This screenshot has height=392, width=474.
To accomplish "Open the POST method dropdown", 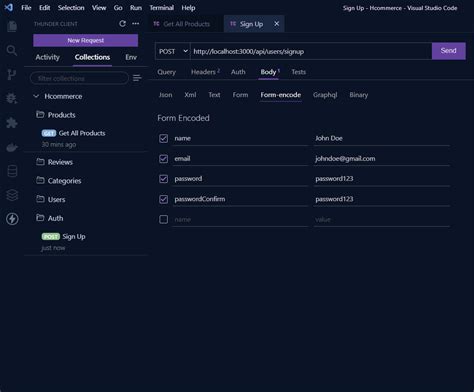I will click(x=173, y=51).
